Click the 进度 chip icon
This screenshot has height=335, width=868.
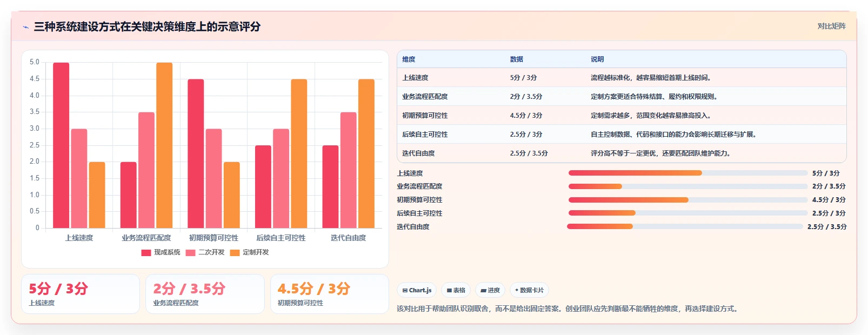click(x=483, y=291)
